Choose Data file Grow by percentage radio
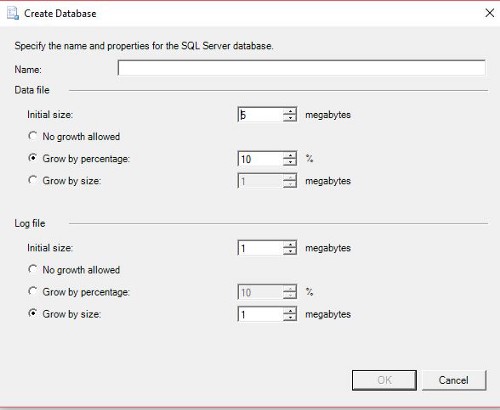 click(x=32, y=158)
